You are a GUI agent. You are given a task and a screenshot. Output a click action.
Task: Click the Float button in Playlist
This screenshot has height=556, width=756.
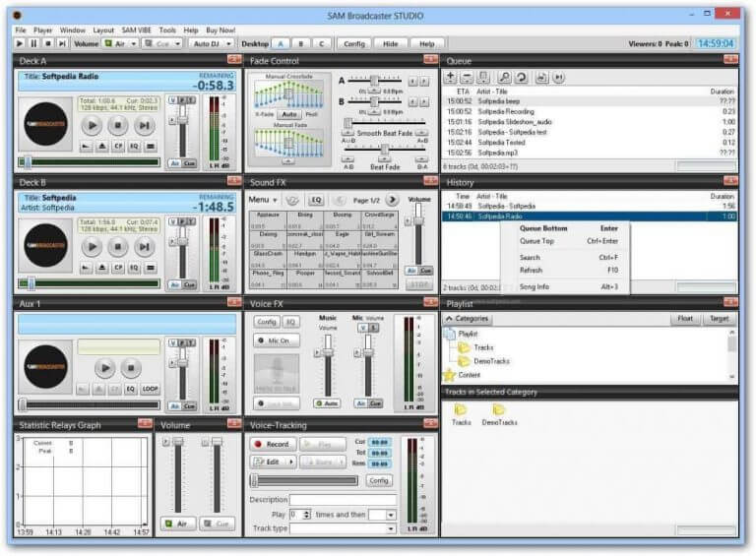685,319
